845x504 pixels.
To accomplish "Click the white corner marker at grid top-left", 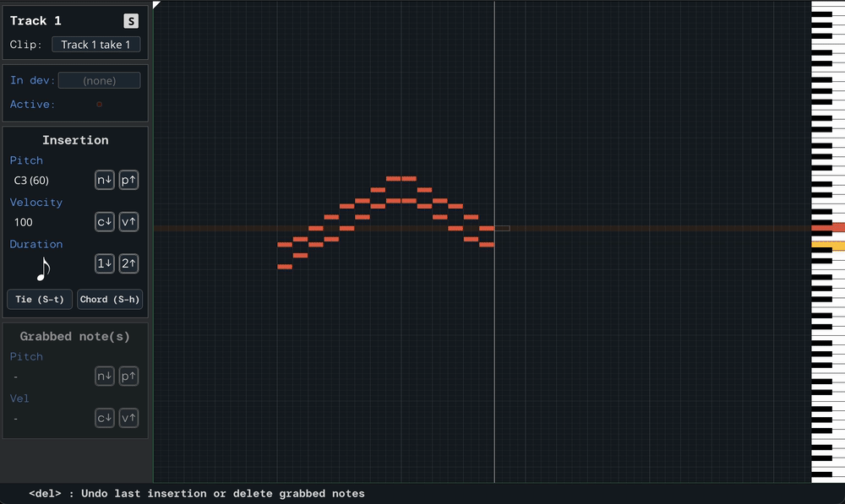I will (156, 5).
